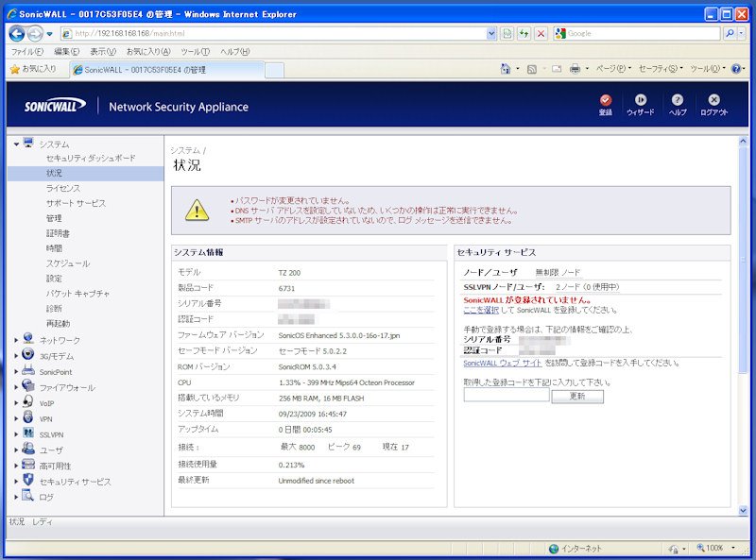
Task: Click the Log (ログ) magnifier icon
Action: coord(28,496)
